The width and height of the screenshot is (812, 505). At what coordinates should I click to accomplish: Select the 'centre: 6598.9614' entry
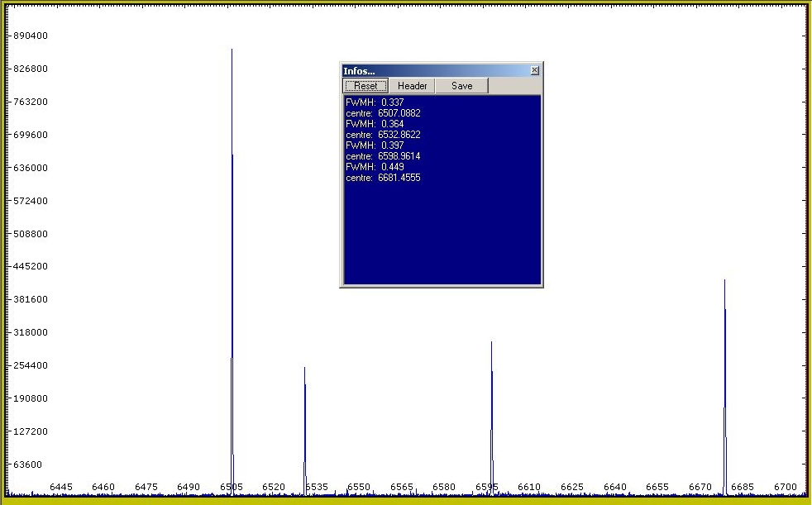point(383,156)
